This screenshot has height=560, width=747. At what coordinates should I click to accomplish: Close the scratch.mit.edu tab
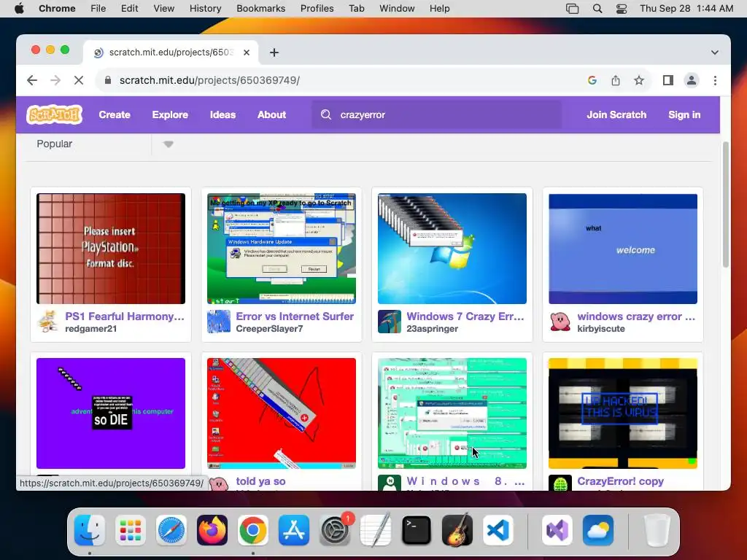247,52
